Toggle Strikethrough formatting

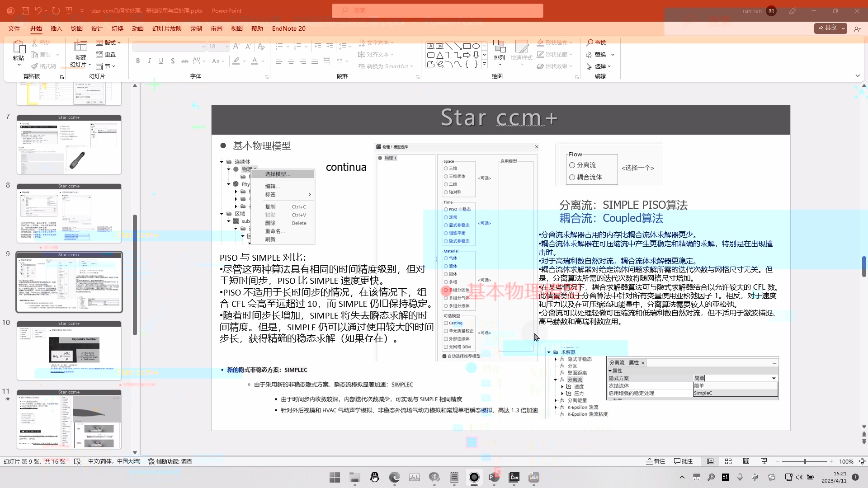tap(184, 61)
